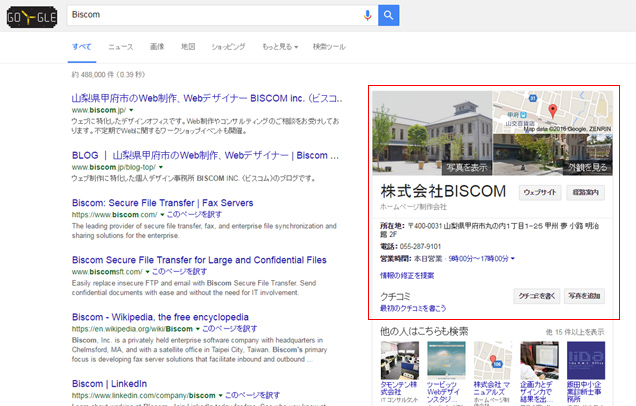Expand arrow next to www.biscom.jp/blog-top/ URL
This screenshot has height=406, width=636.
(x=161, y=168)
